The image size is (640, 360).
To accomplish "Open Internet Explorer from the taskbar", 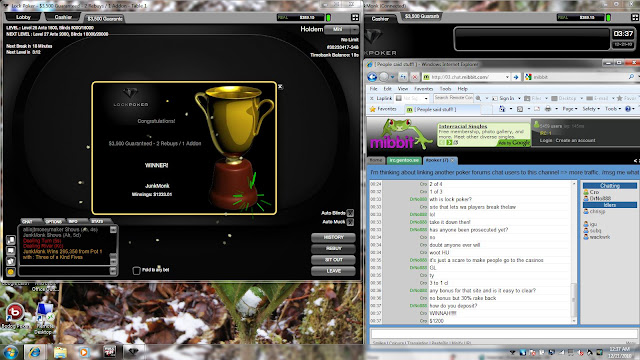I will [35, 351].
